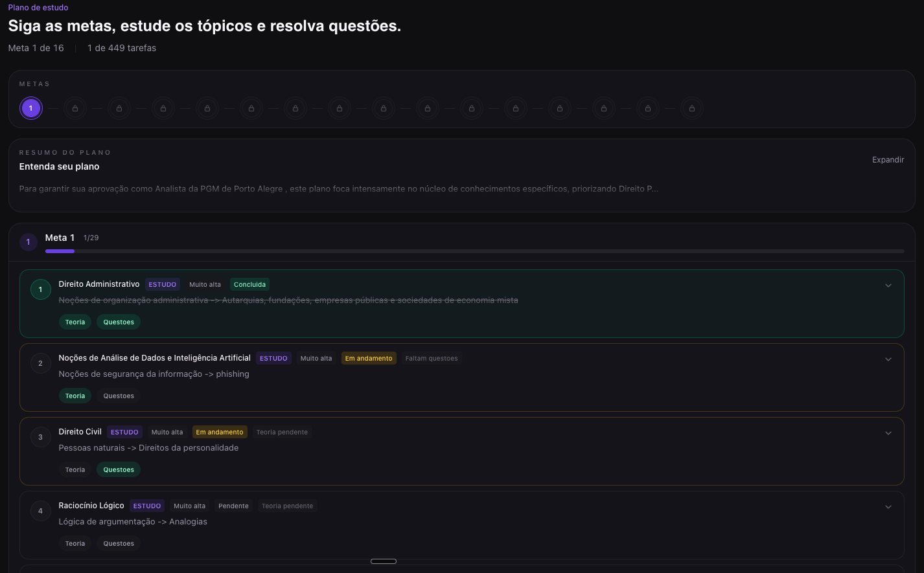
Task: Click the number 4 circle beside Raciocínio Lógico
Action: (40, 510)
